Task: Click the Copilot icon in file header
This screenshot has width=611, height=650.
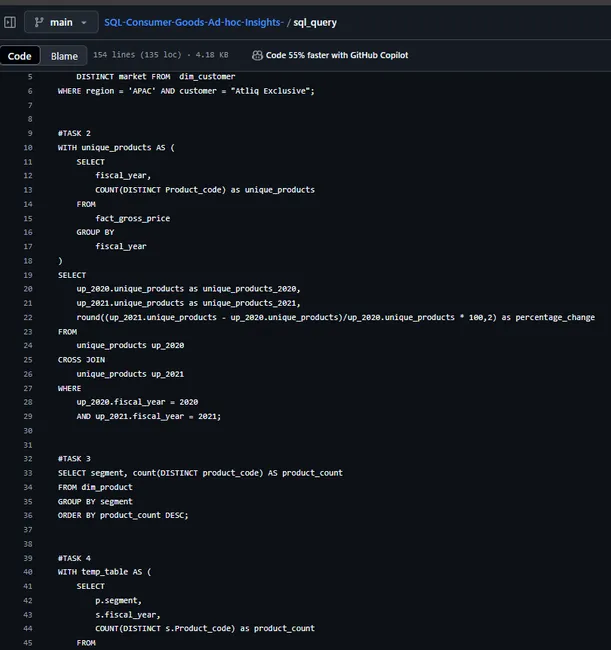Action: (257, 55)
